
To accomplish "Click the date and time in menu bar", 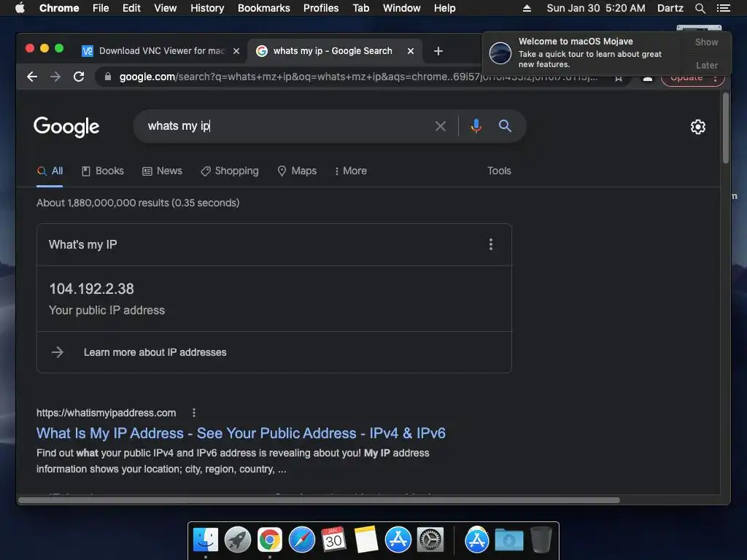I will click(596, 8).
